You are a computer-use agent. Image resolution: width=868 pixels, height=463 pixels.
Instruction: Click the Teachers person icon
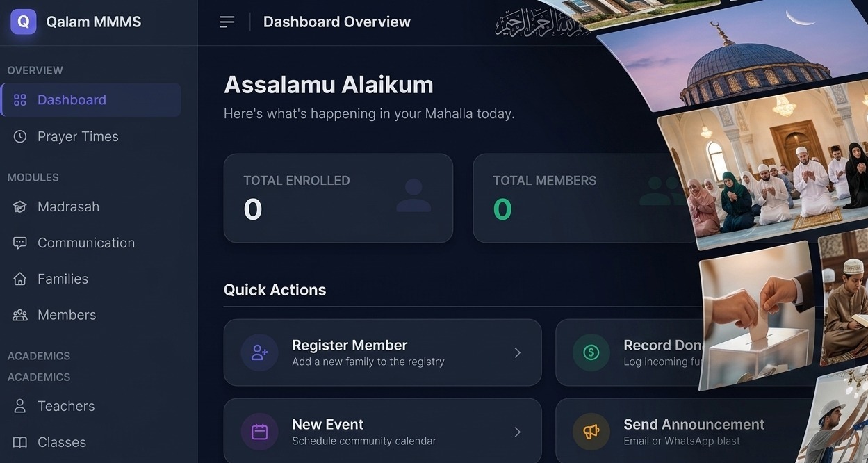pos(20,406)
